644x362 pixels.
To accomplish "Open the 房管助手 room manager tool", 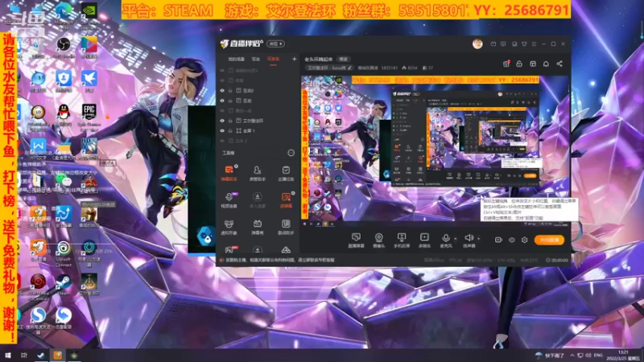I will 257,173.
